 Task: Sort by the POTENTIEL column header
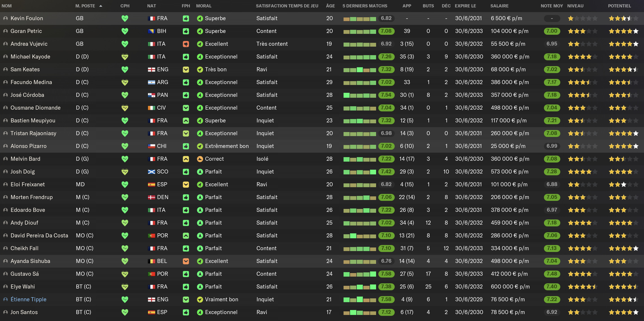point(619,6)
